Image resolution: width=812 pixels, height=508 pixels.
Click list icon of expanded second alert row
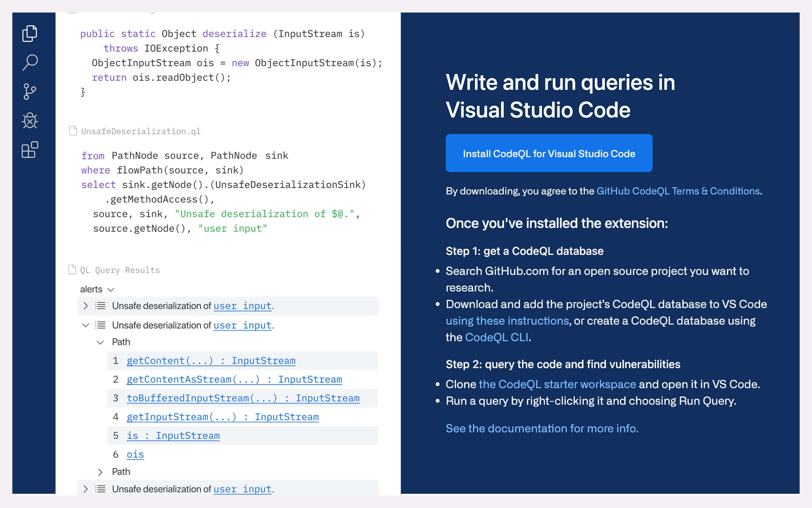[100, 325]
